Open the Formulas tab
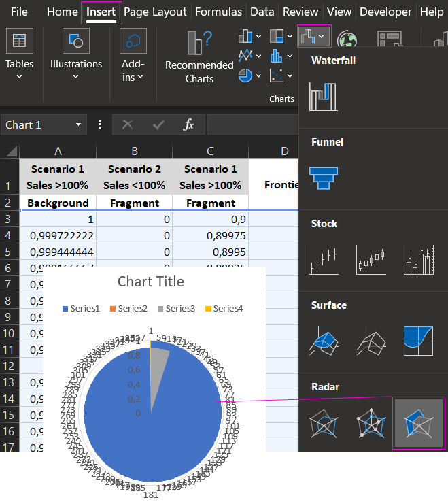 (218, 12)
